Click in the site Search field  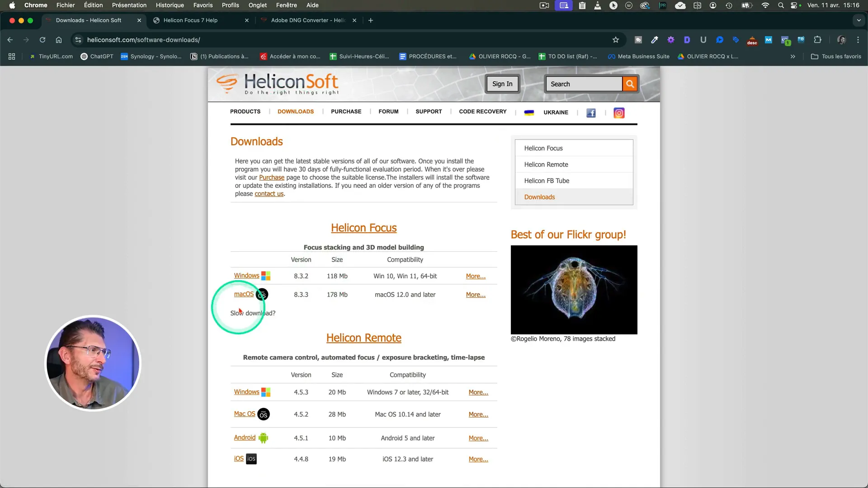[x=584, y=84]
